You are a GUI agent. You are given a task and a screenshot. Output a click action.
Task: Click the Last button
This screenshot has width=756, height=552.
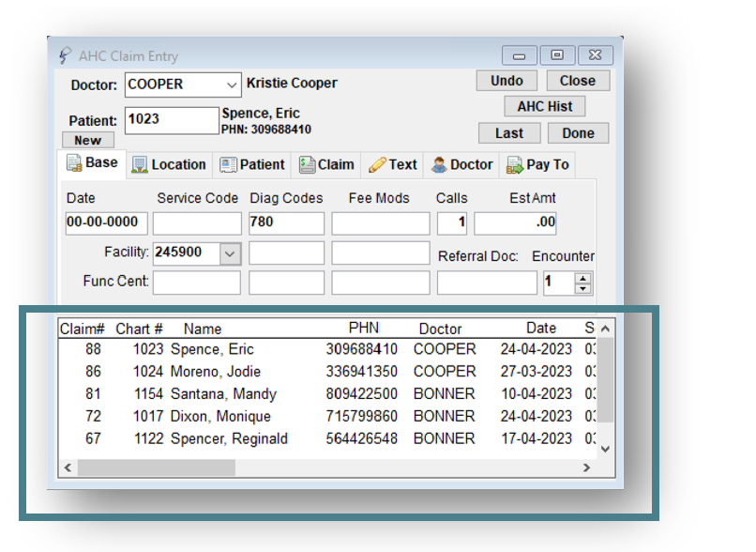point(509,133)
